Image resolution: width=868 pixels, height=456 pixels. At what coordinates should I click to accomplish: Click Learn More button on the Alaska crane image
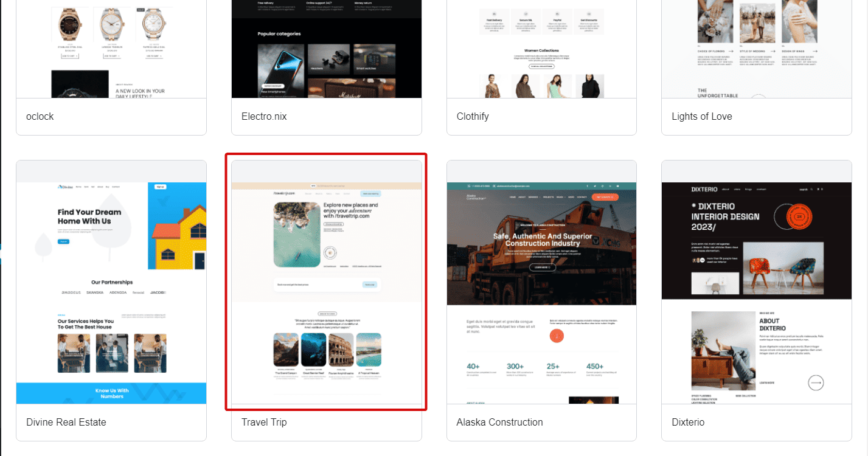(x=541, y=267)
